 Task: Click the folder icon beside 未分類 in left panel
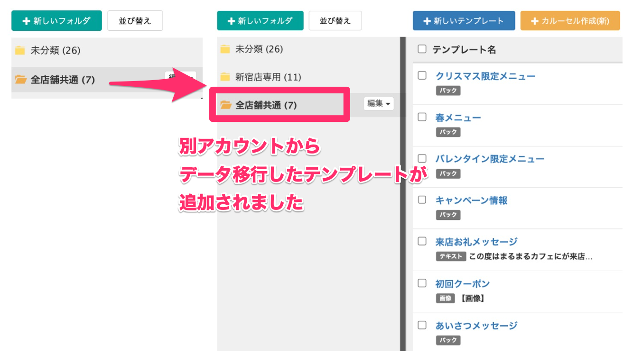coord(19,50)
